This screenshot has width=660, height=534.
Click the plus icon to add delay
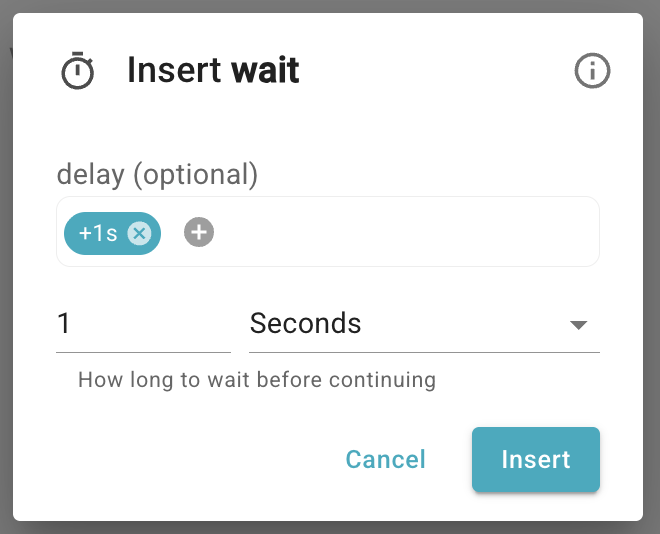[199, 233]
